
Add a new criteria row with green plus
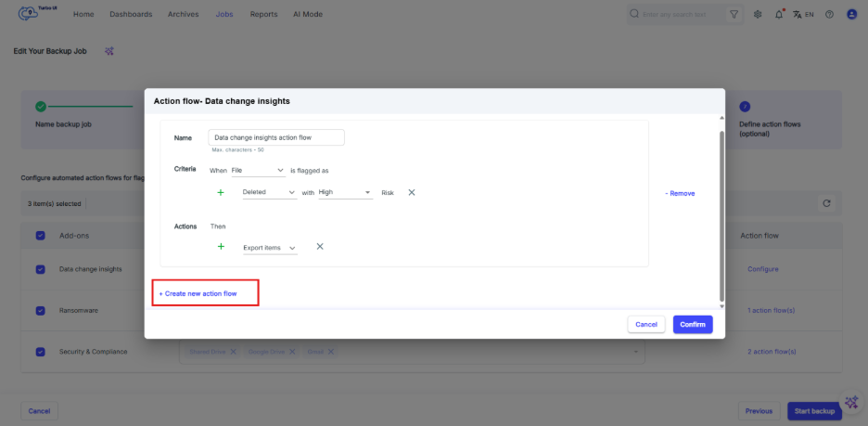tap(221, 192)
